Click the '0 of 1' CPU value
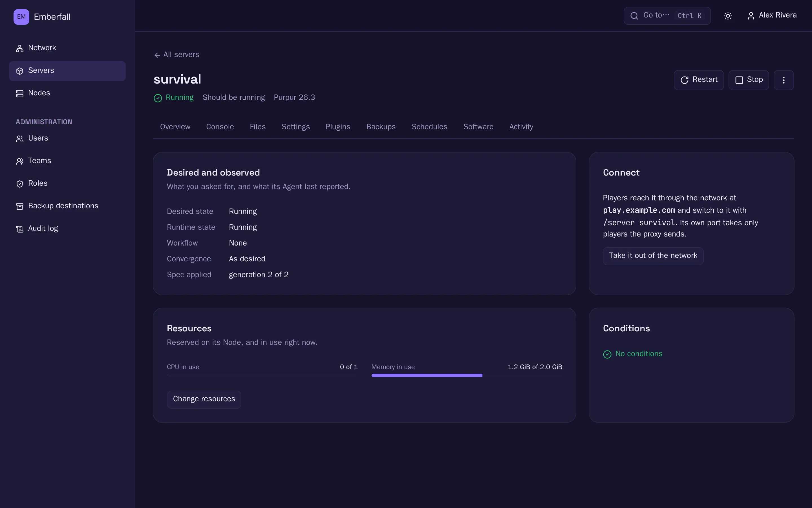 [348, 367]
